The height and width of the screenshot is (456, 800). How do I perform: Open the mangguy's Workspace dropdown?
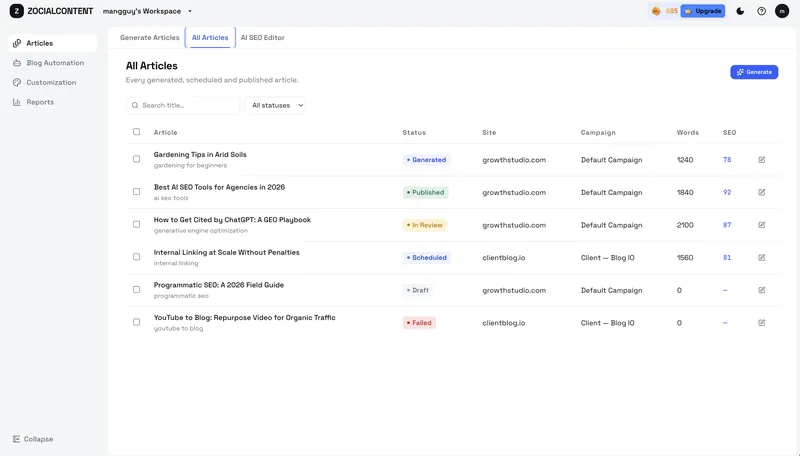[147, 11]
